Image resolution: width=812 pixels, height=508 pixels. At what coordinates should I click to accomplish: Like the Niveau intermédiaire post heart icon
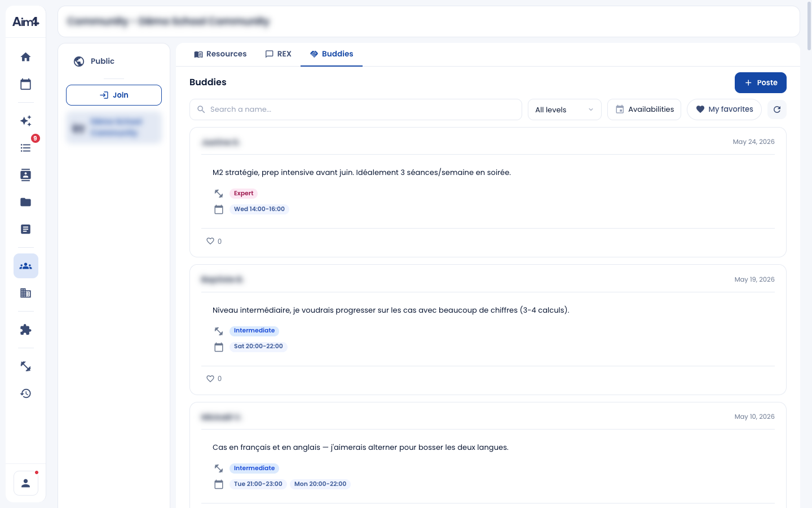210,379
